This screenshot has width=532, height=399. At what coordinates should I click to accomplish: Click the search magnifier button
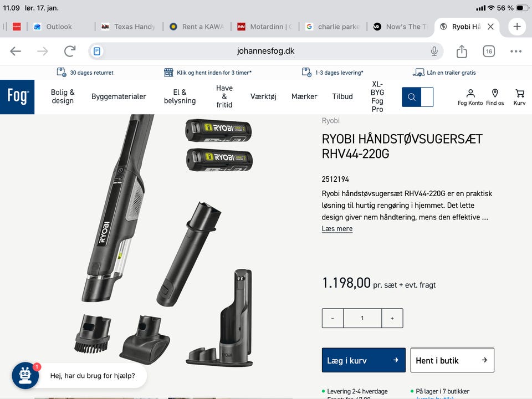(412, 97)
